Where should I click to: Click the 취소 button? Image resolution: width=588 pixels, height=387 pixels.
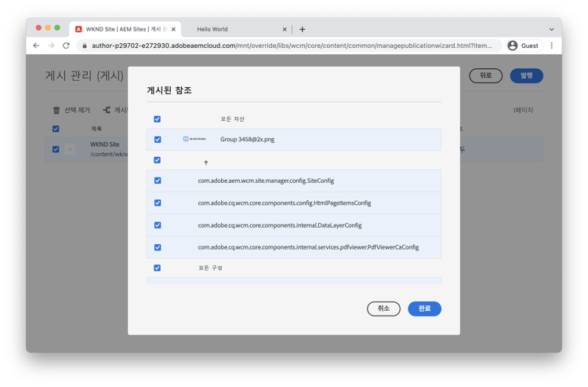click(x=383, y=309)
